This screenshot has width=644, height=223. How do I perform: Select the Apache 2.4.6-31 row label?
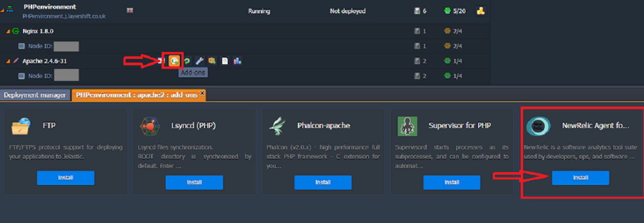click(44, 61)
